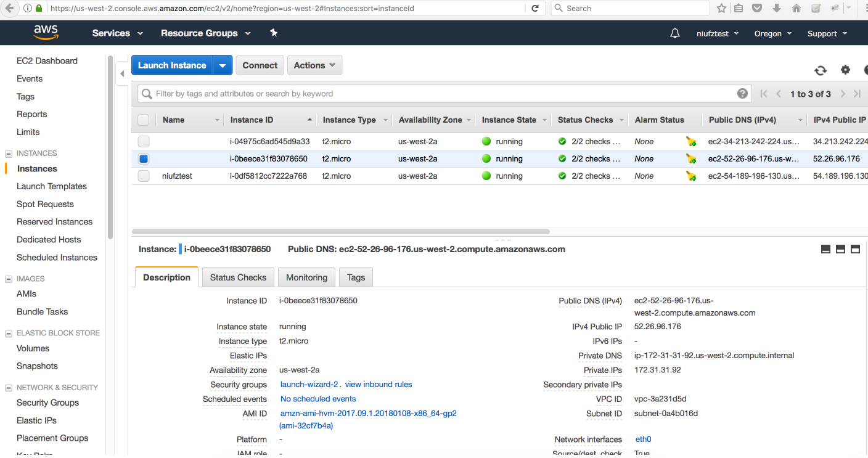Collapse ELASTIC BLOCK STORE section
868x458 pixels.
pos(9,333)
